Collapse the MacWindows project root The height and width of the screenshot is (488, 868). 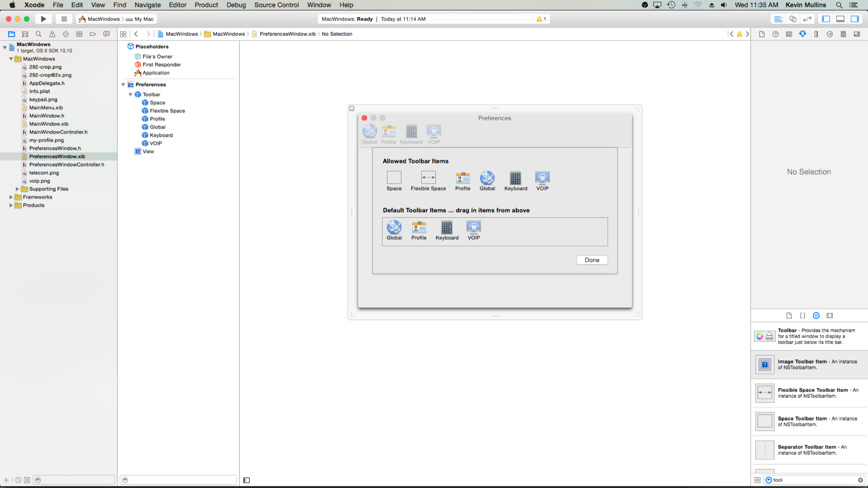click(5, 47)
